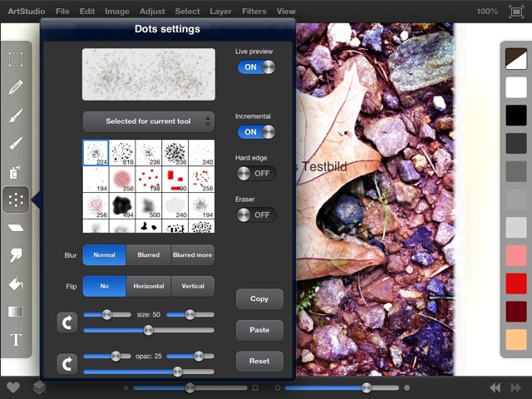Open the Adjust menu
The width and height of the screenshot is (532, 399).
tap(152, 12)
